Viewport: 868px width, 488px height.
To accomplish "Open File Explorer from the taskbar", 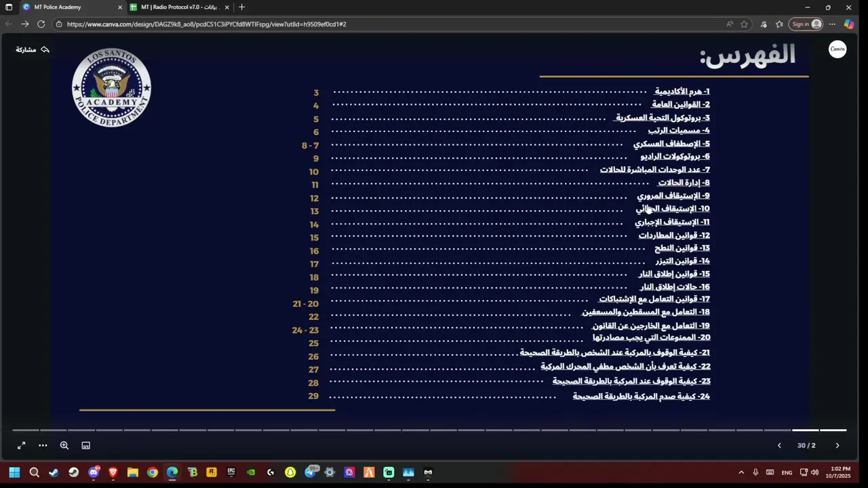I will point(133,472).
